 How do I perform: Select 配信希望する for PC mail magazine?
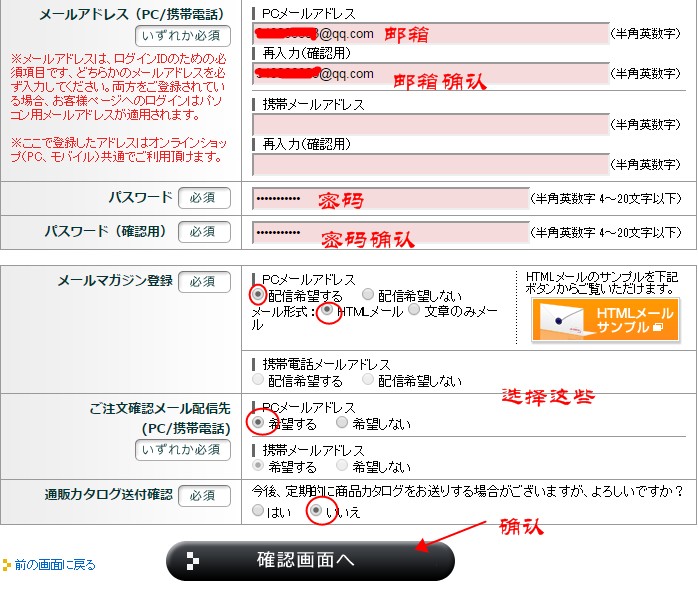coord(259,295)
